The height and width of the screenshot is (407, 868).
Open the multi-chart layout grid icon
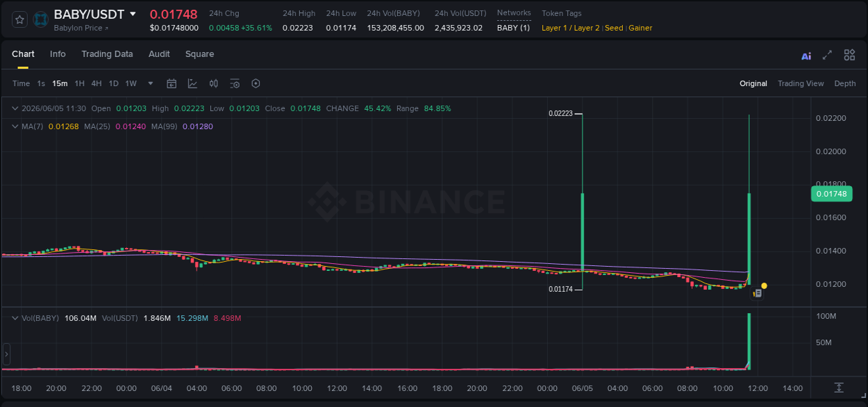click(849, 55)
